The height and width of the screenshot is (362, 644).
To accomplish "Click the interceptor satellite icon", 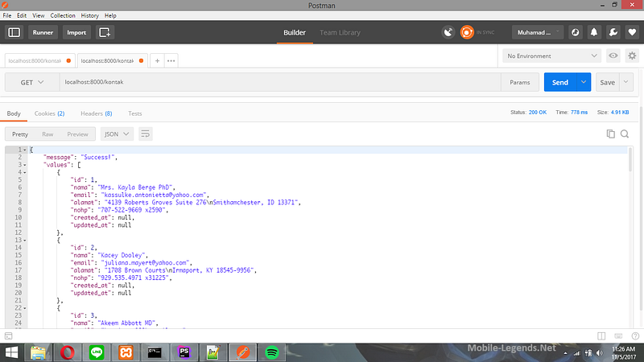I will 448,32.
